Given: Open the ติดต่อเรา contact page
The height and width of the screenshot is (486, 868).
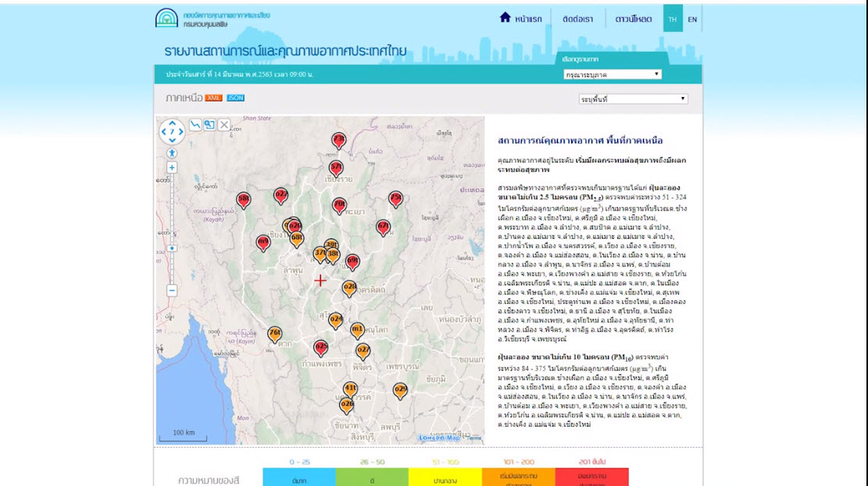Looking at the screenshot, I should (x=577, y=19).
